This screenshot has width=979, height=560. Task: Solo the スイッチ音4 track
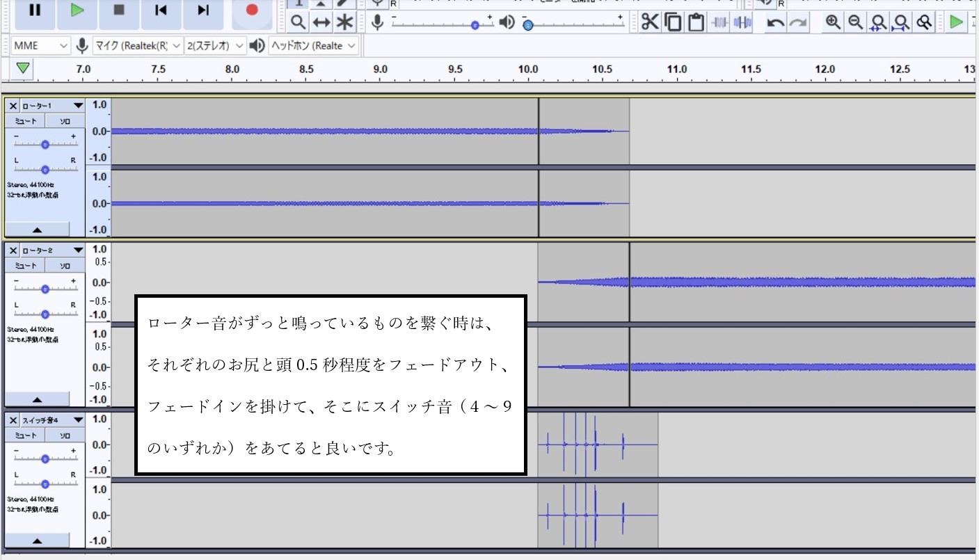click(65, 435)
